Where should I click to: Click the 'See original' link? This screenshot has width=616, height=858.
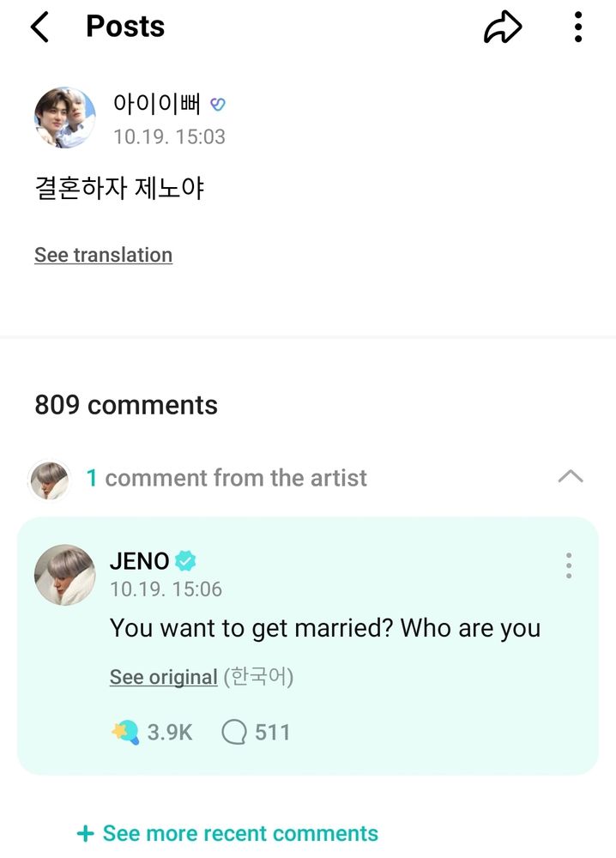click(164, 677)
